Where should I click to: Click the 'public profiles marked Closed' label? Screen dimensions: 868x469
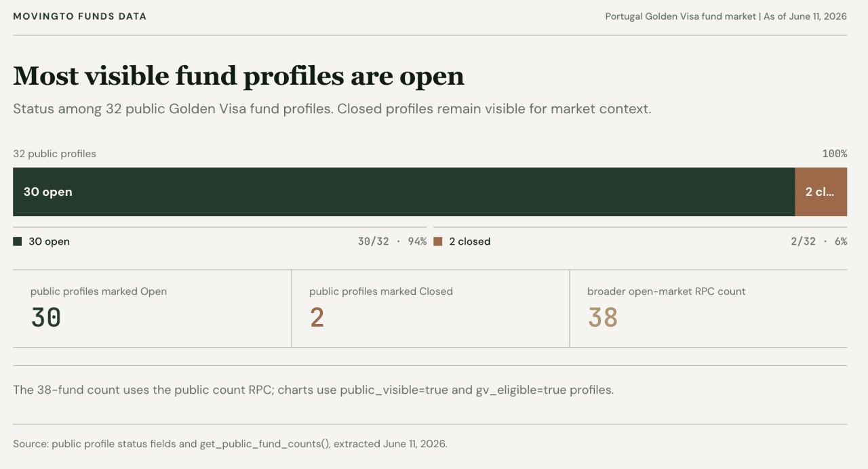click(381, 291)
